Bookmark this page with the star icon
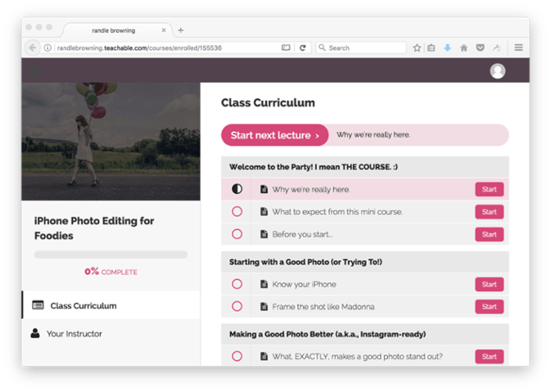Viewport: 551px width, 392px height. click(x=417, y=48)
